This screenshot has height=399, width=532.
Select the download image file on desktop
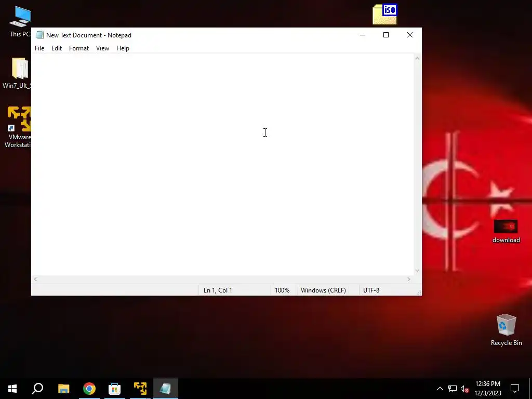pyautogui.click(x=506, y=231)
